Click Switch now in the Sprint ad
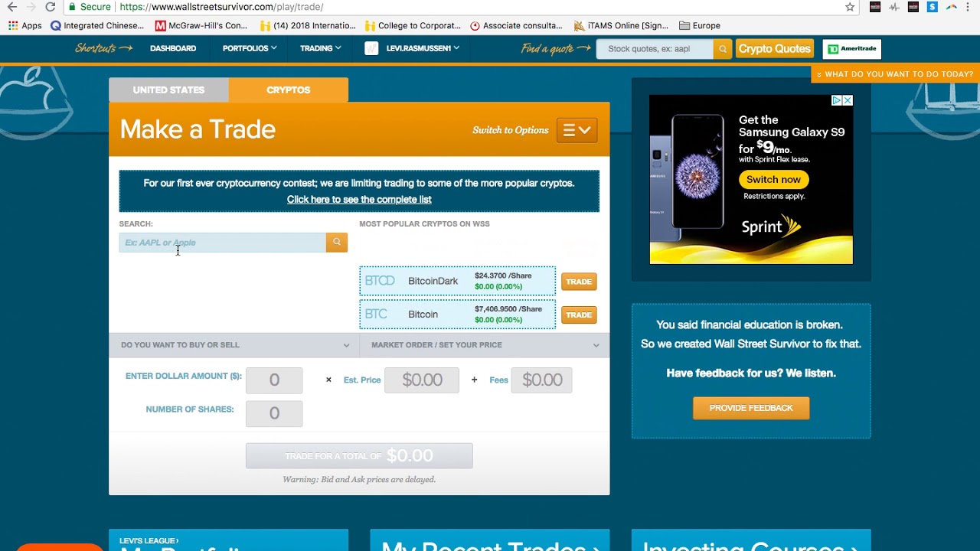Screen dimensions: 980x551 click(x=773, y=180)
